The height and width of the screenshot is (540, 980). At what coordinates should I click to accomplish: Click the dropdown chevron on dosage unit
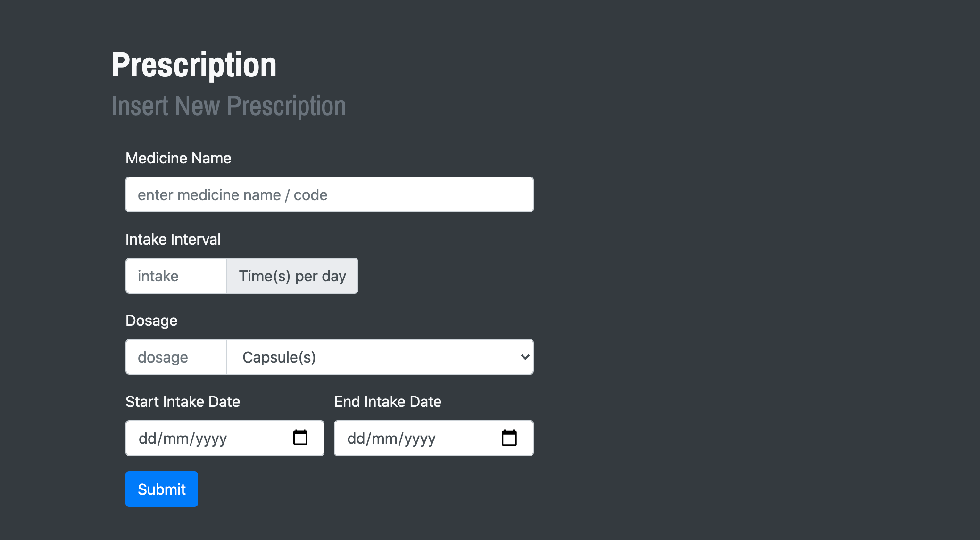[x=525, y=357]
